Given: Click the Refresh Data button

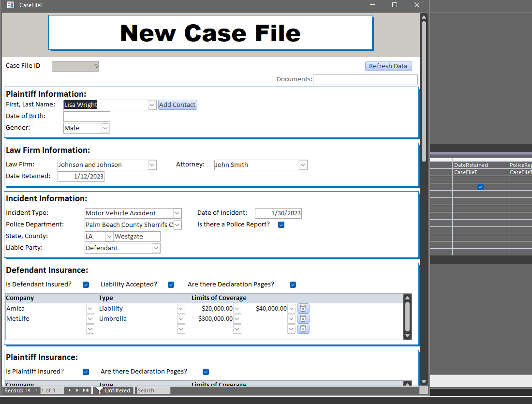Looking at the screenshot, I should [388, 66].
